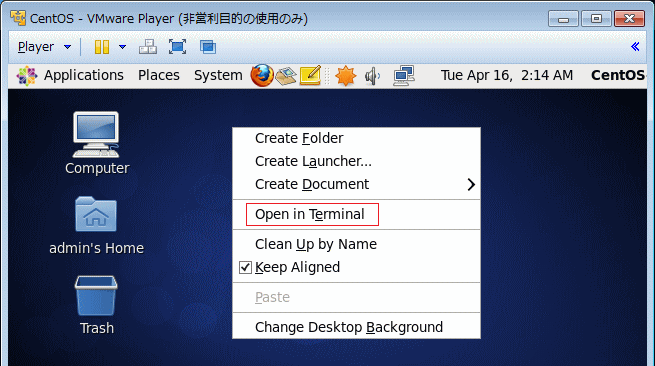Open the notes applet icon

click(310, 76)
